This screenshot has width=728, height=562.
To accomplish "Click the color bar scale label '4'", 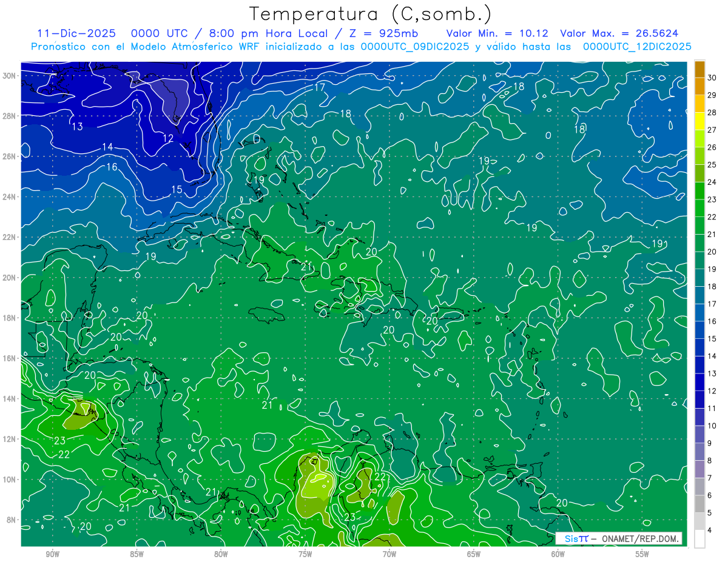I will pyautogui.click(x=710, y=530).
